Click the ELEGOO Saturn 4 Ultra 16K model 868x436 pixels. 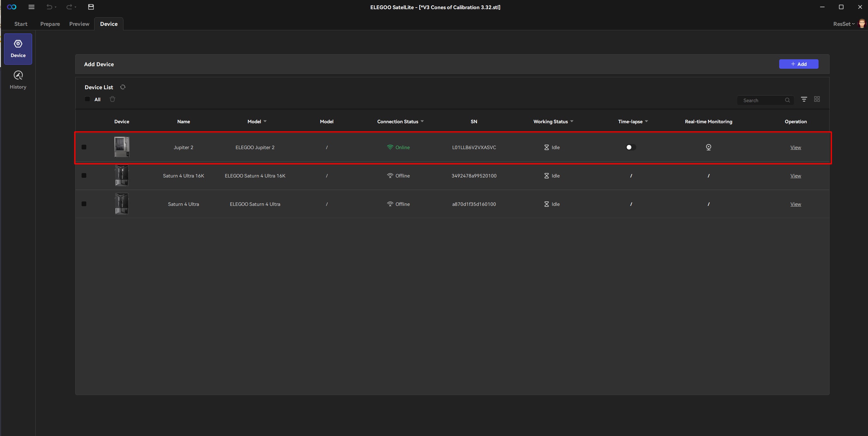(255, 176)
